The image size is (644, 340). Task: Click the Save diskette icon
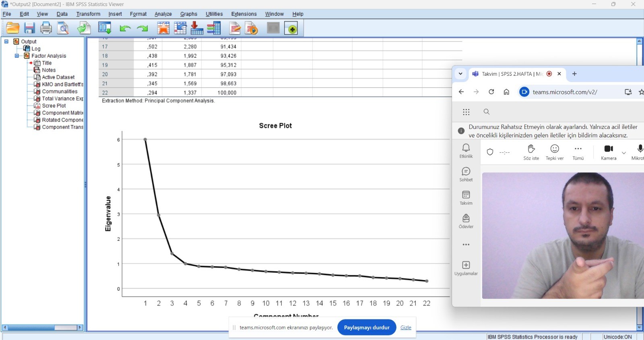[x=29, y=28]
